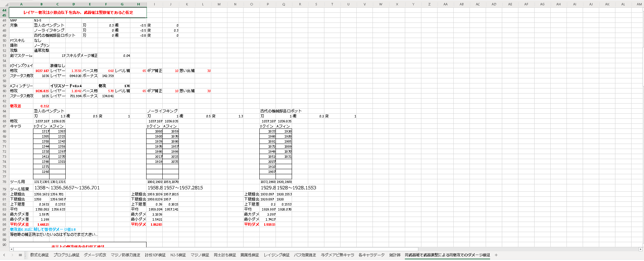Select row 63 header
The image size is (644, 261).
(x=4, y=106)
